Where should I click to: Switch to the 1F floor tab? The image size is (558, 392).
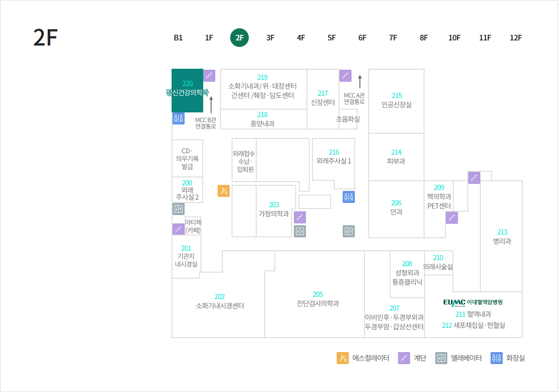[209, 38]
